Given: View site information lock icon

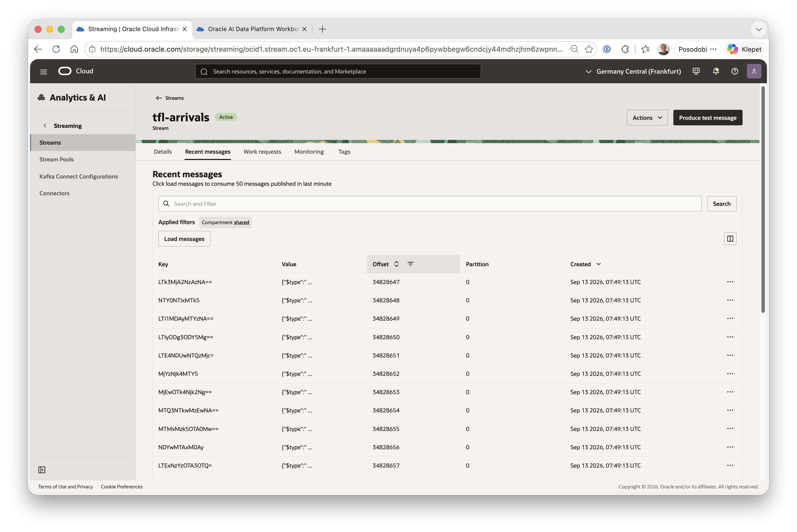Looking at the screenshot, I should click(92, 49).
